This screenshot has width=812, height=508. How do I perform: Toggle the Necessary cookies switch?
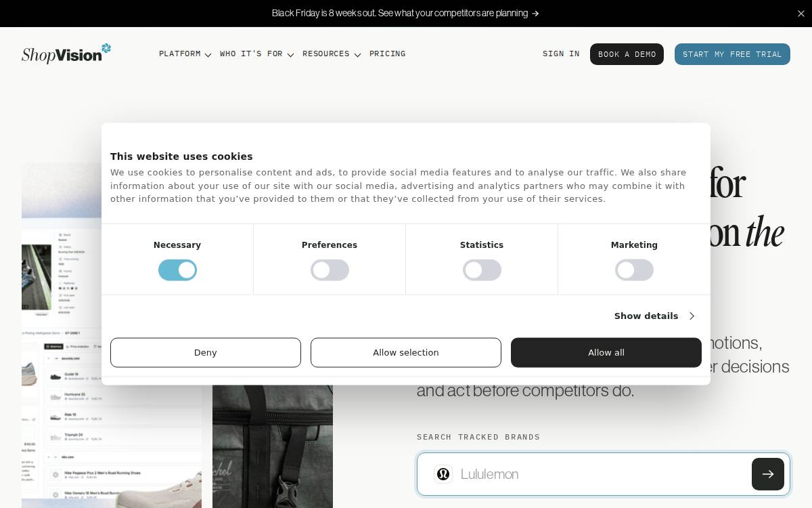(x=177, y=270)
